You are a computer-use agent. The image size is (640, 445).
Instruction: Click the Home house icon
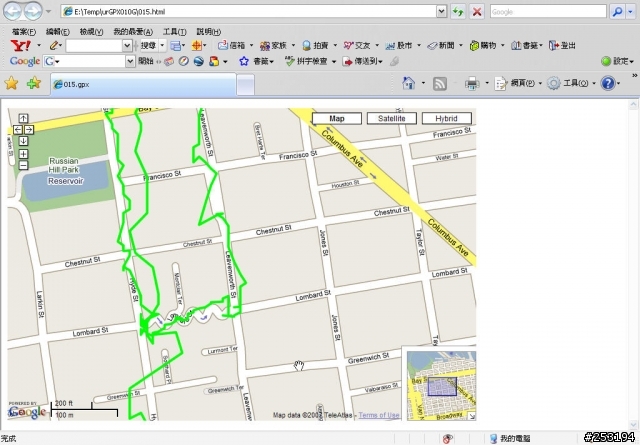point(409,83)
